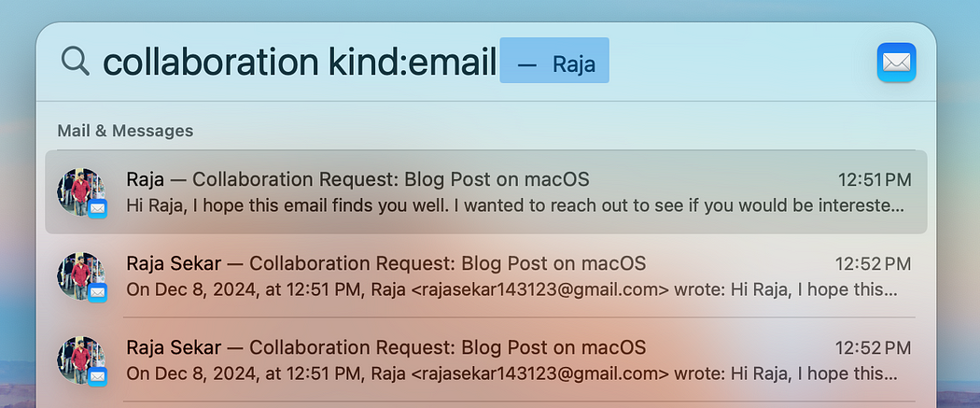Screen dimensions: 980x408
Task: Click the Spotlight magnifying glass icon
Action: coord(74,62)
